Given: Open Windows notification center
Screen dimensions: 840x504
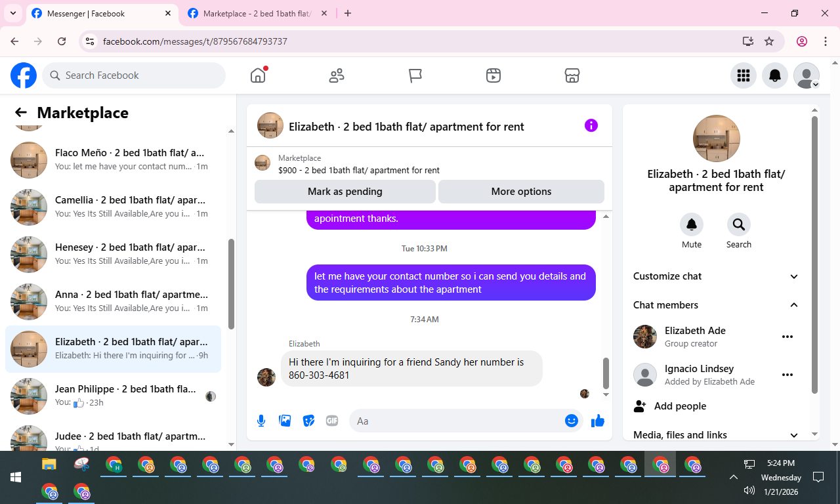Looking at the screenshot, I should coord(818,477).
